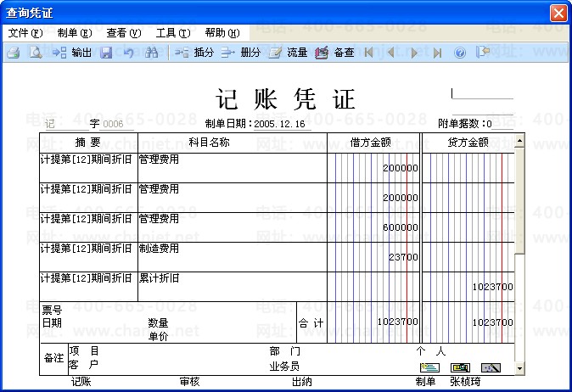Open Help with question mark icon

[x=460, y=53]
